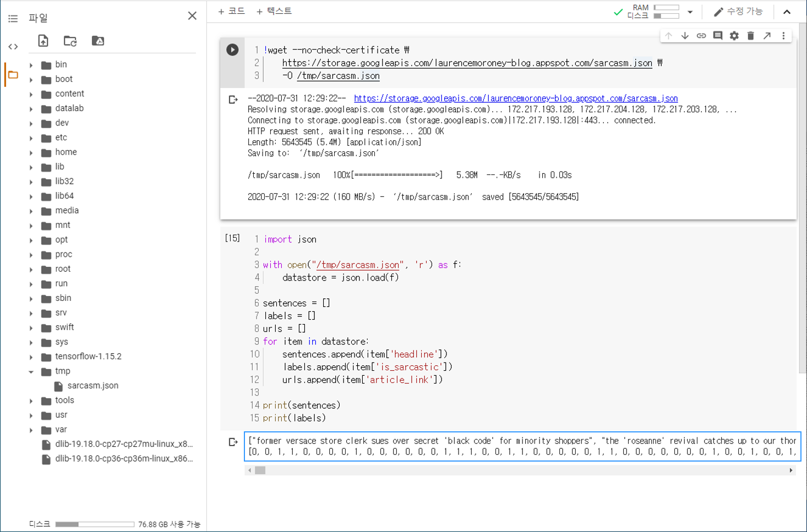
Task: Click the [15] cell execution count
Action: (x=232, y=238)
